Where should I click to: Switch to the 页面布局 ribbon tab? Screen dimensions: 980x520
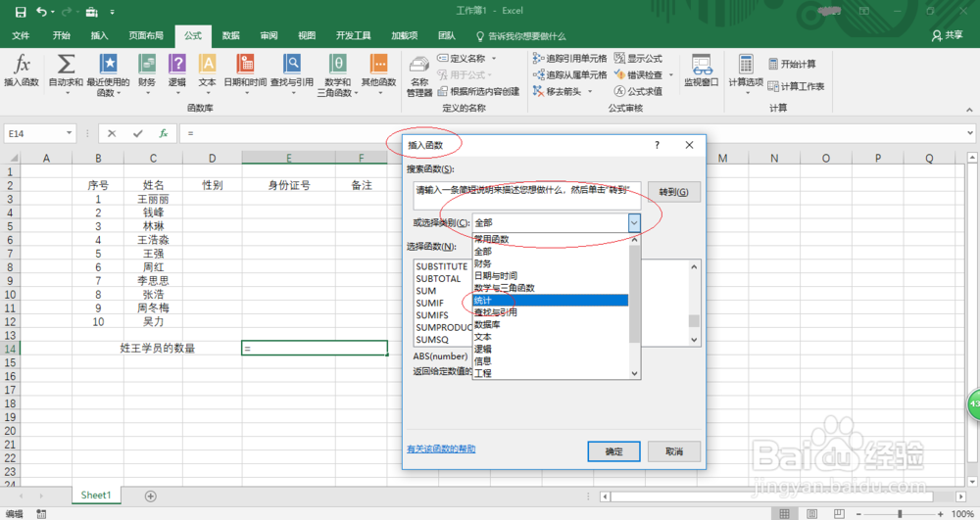[146, 35]
